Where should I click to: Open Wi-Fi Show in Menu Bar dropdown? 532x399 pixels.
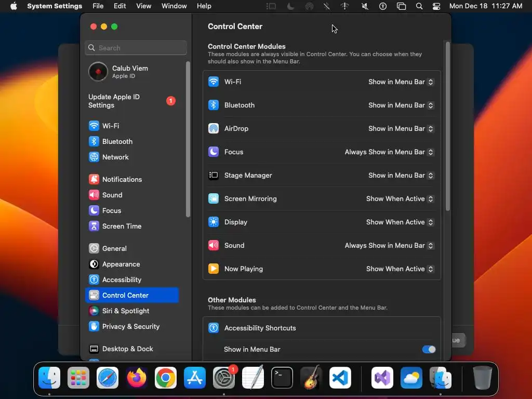point(401,82)
